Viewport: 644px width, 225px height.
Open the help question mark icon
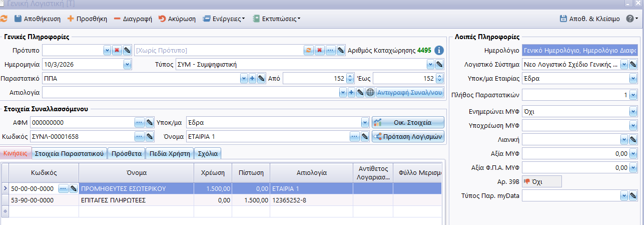tap(630, 19)
